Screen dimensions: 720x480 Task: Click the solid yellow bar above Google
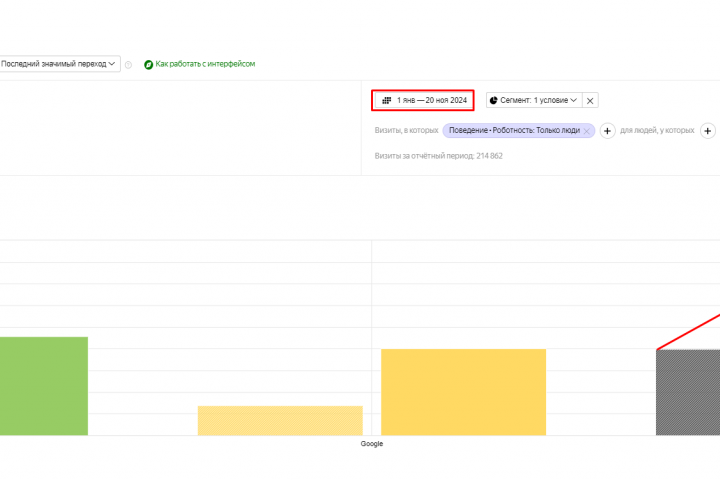pyautogui.click(x=463, y=391)
